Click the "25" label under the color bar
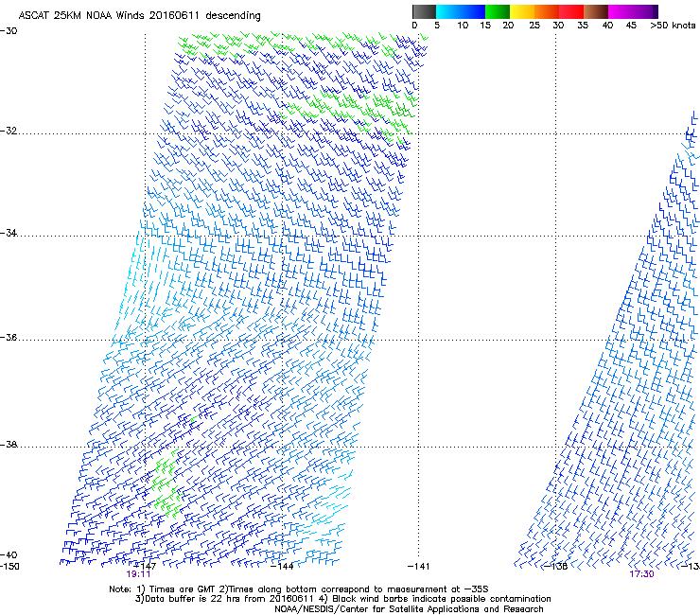The height and width of the screenshot is (615, 700). tap(534, 26)
